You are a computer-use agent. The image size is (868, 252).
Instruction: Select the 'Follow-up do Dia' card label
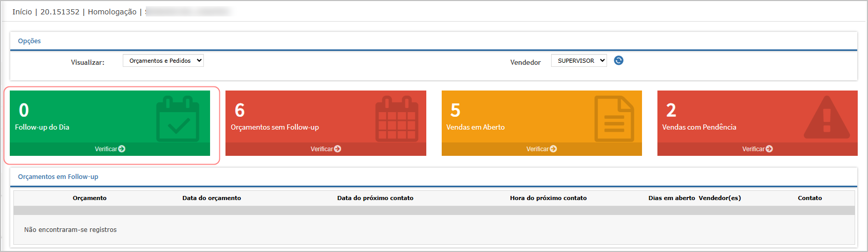[x=42, y=127]
